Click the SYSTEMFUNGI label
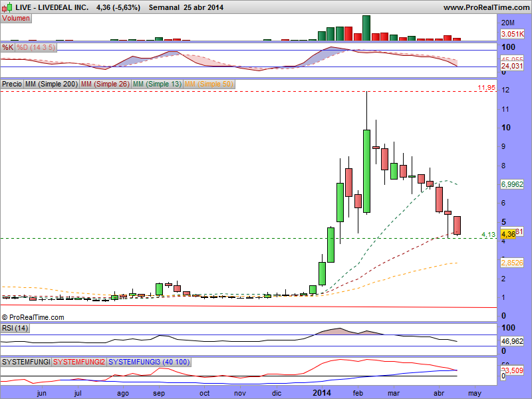 (x=26, y=362)
